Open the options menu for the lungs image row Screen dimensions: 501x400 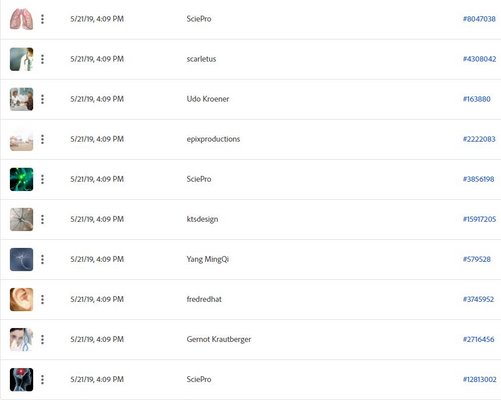[x=42, y=19]
